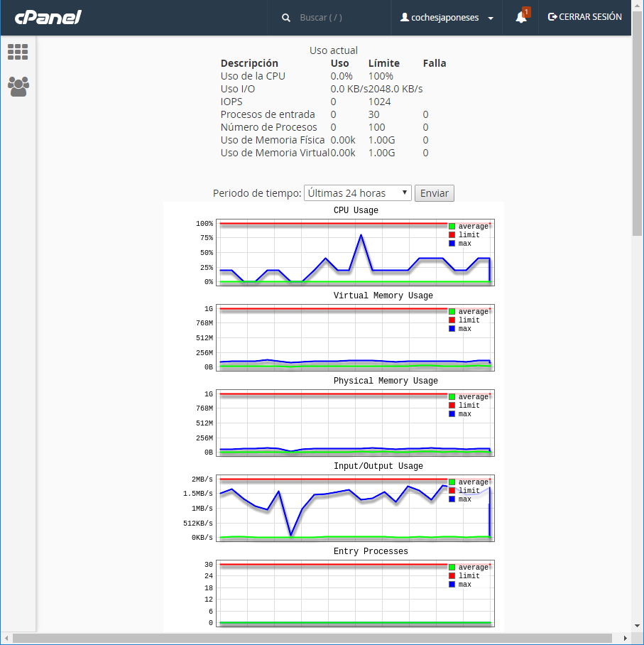Image resolution: width=644 pixels, height=645 pixels.
Task: Click the CPU spike peak on chart
Action: coord(361,235)
